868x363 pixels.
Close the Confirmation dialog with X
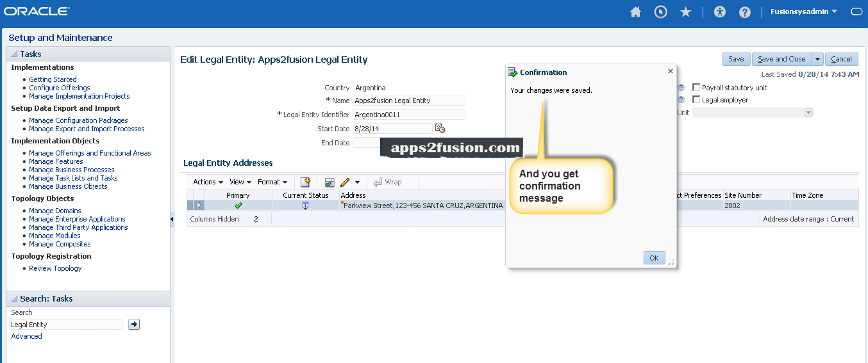click(x=671, y=72)
